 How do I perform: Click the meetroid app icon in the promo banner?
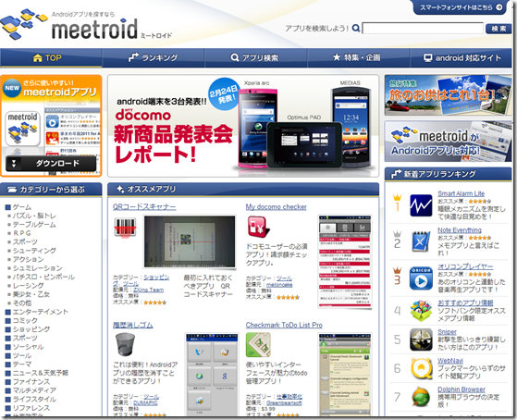[22, 129]
